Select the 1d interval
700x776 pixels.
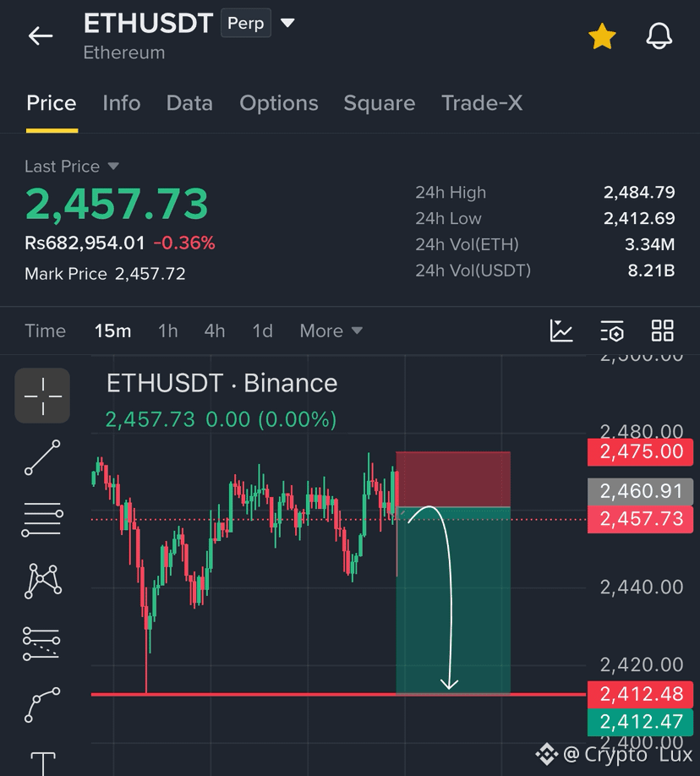pyautogui.click(x=262, y=331)
